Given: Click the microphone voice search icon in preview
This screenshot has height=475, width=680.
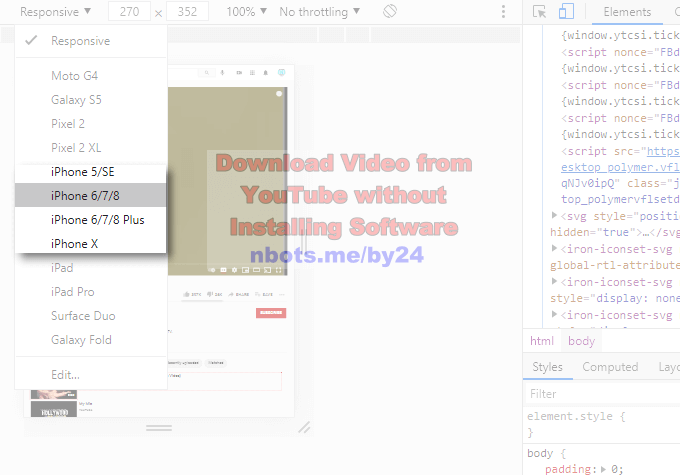Looking at the screenshot, I should pos(222,73).
